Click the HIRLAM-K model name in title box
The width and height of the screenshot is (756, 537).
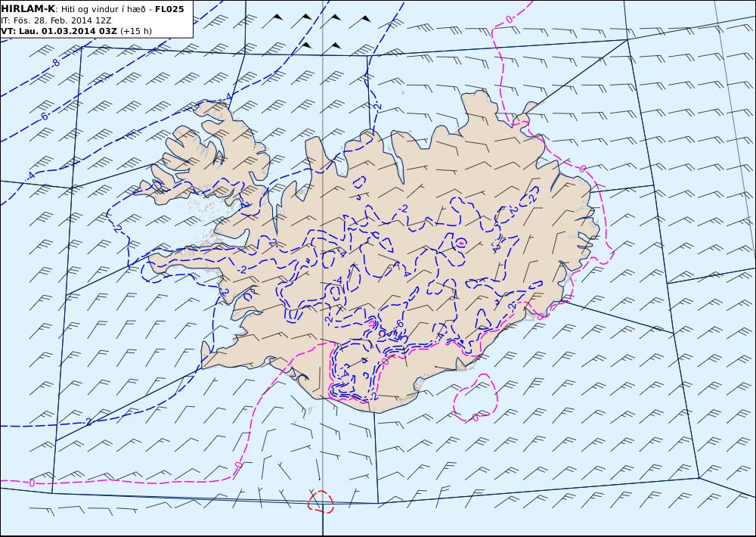pyautogui.click(x=28, y=9)
